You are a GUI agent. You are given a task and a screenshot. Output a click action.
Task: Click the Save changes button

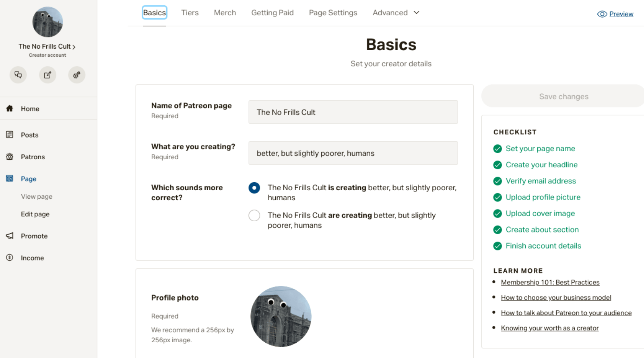(x=563, y=96)
